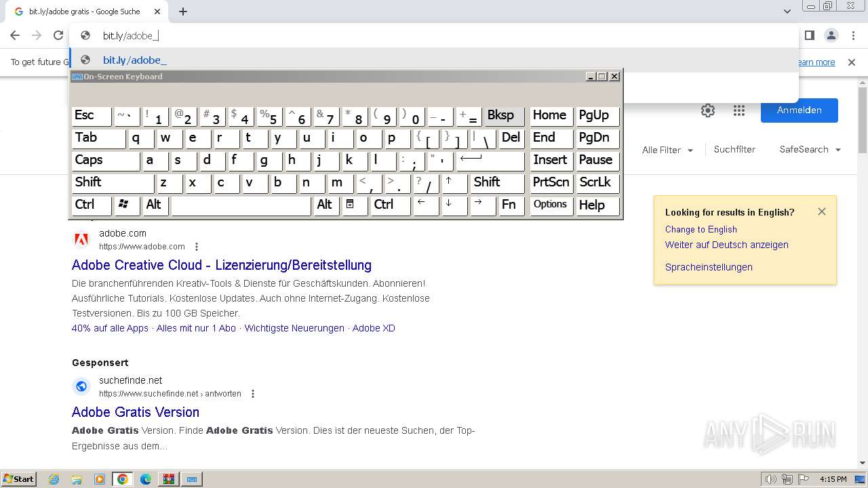Click the up arrow key on keyboard

(x=454, y=182)
